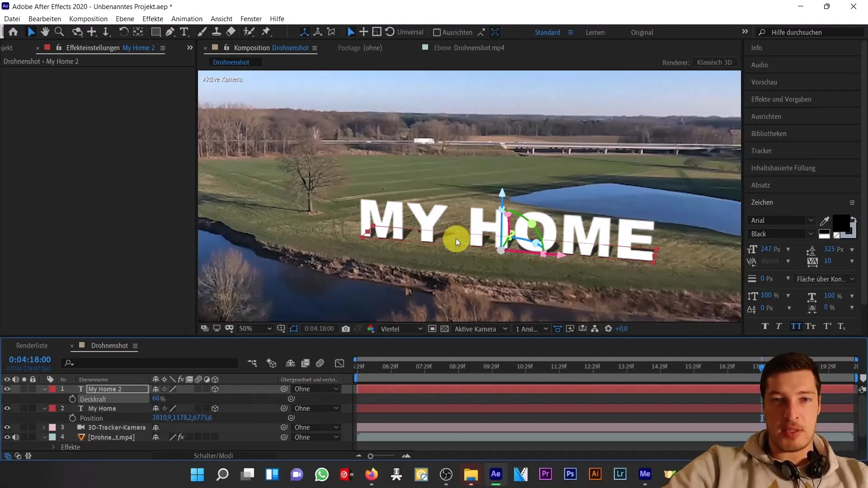868x488 pixels.
Task: Open Premiere Pro from the taskbar
Action: [546, 474]
